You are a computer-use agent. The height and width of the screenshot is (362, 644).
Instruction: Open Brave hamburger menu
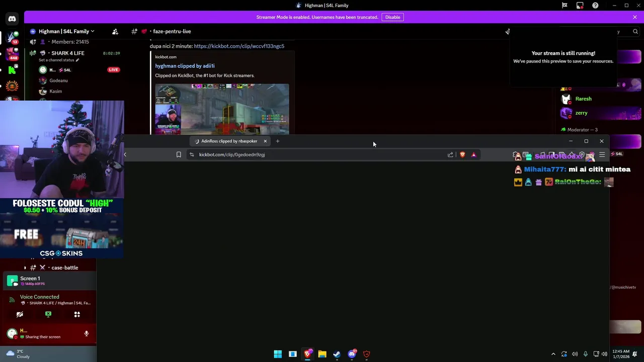(602, 155)
